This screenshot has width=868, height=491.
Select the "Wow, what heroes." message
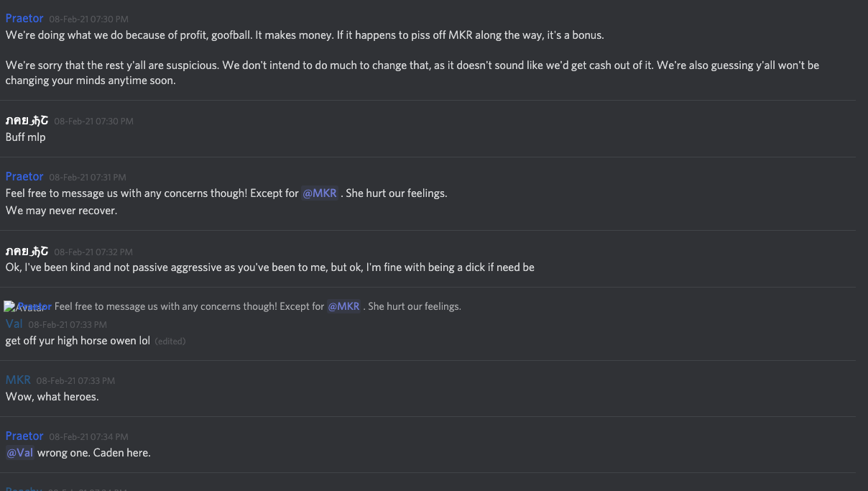click(x=52, y=396)
